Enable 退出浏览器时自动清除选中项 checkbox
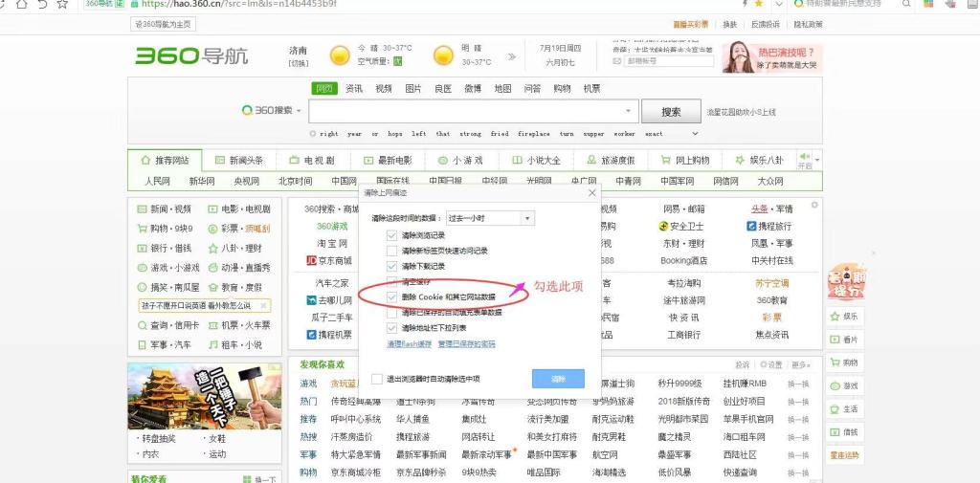This screenshot has height=483, width=980. [377, 379]
